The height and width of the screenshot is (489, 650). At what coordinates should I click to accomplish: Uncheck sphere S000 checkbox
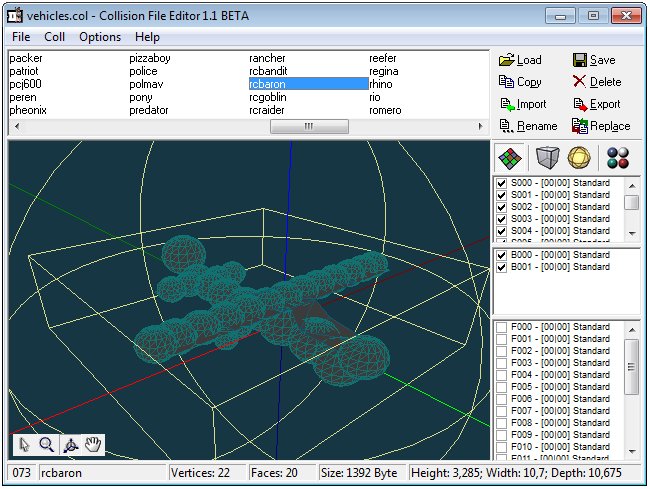pos(502,183)
